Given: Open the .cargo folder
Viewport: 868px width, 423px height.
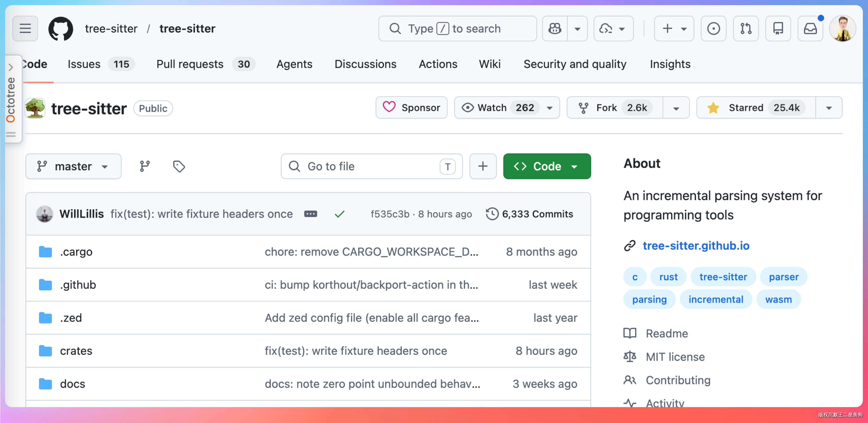Looking at the screenshot, I should click(76, 252).
